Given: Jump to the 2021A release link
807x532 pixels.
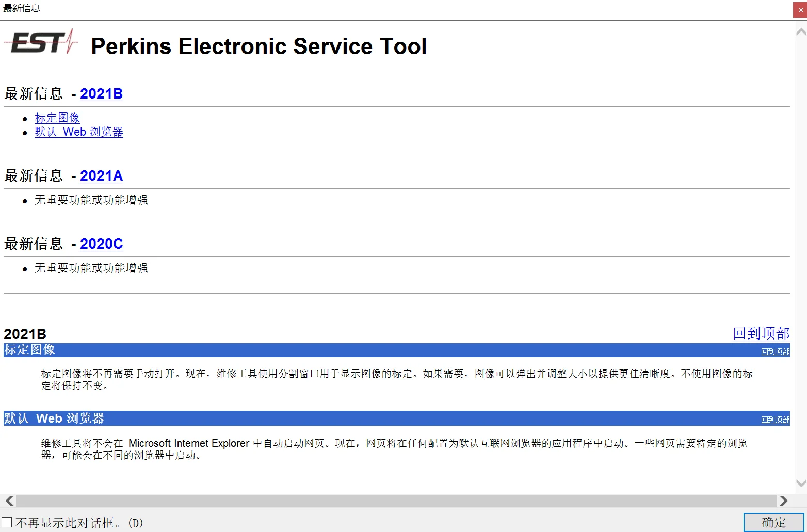Looking at the screenshot, I should pos(101,176).
